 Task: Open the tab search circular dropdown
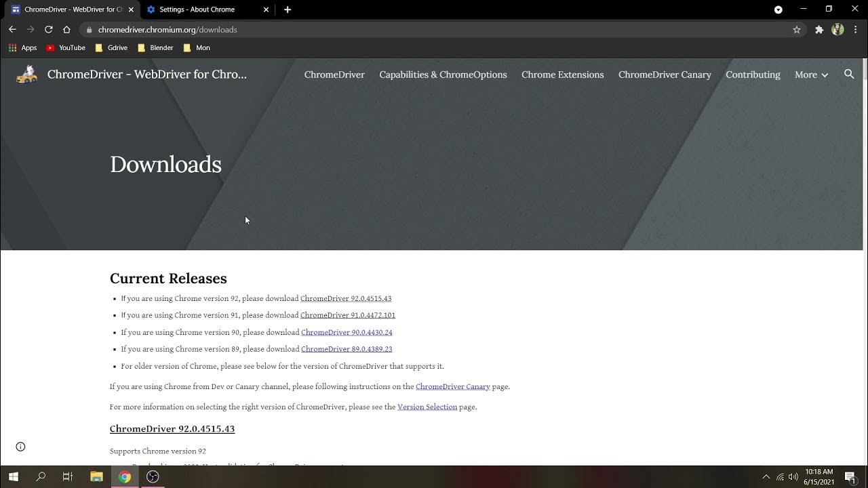click(778, 9)
